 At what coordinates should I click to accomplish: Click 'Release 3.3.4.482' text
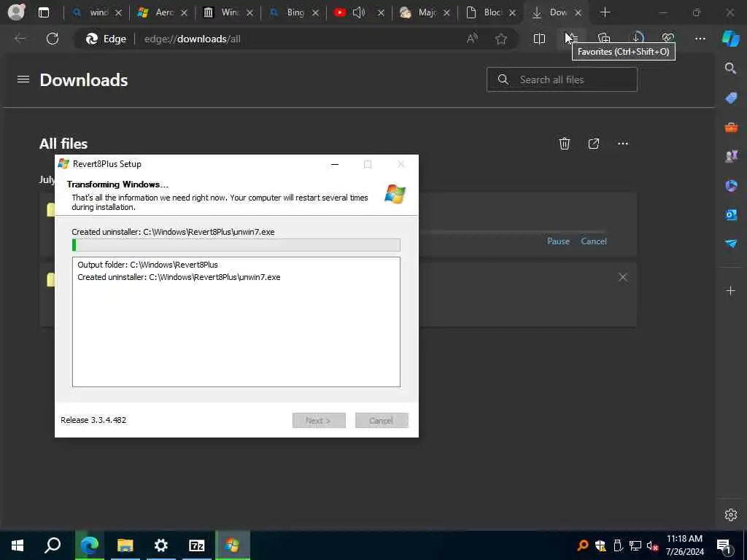click(93, 420)
